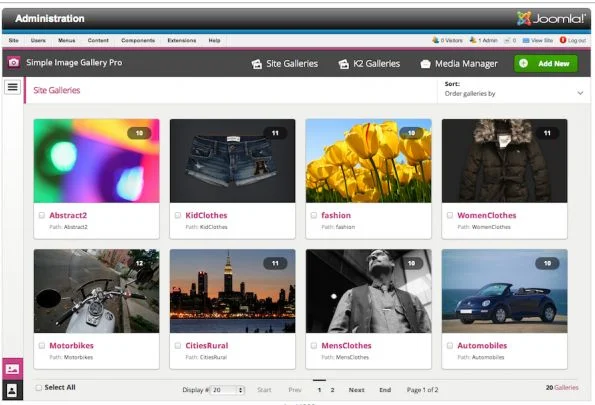Open the Components menu

pos(138,40)
